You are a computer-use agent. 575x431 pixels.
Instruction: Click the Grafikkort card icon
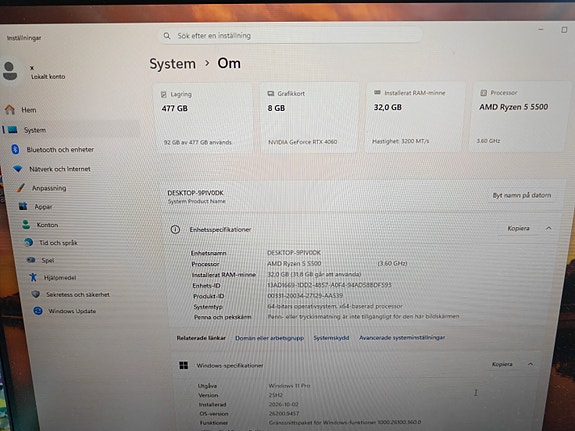coord(271,94)
